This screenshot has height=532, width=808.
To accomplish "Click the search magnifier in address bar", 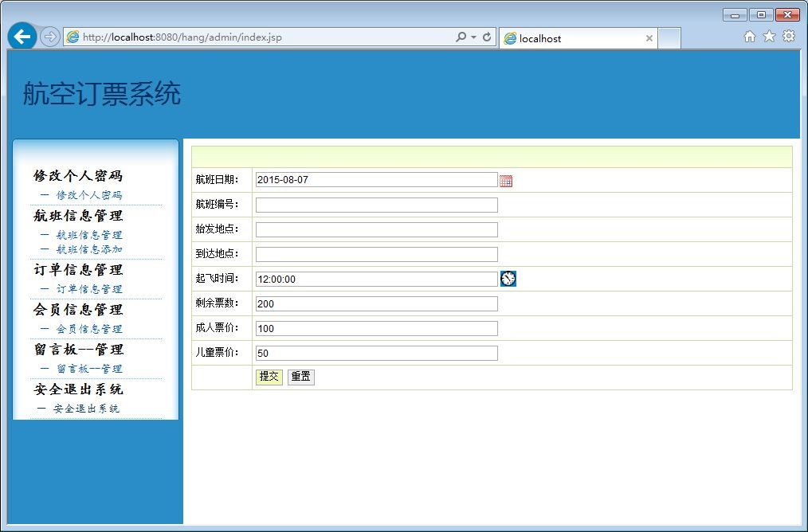I will tap(461, 37).
